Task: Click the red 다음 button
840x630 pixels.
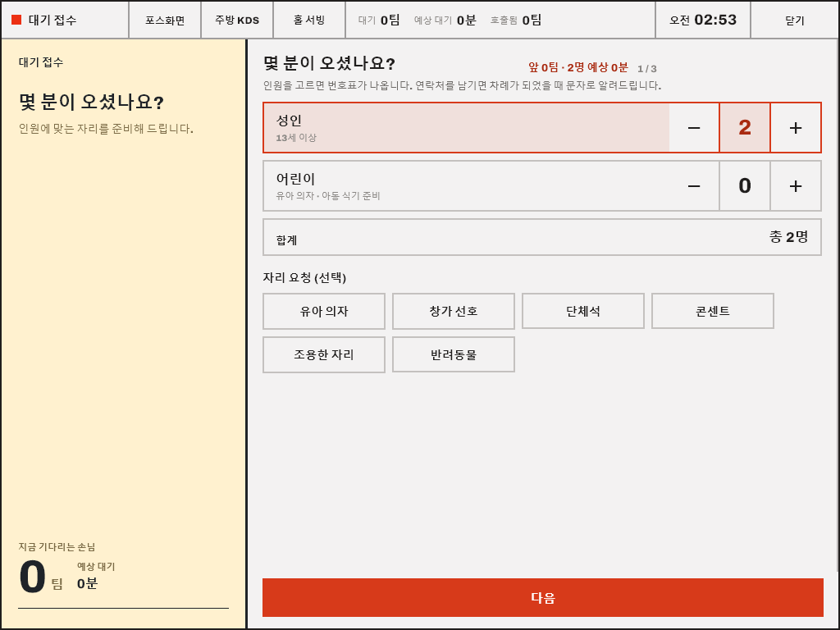Action: tap(543, 597)
